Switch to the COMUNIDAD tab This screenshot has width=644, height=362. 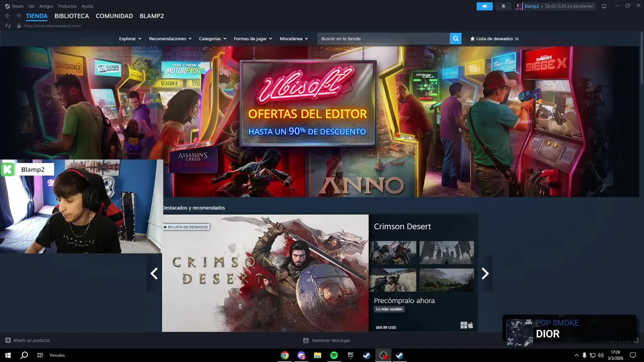click(114, 16)
